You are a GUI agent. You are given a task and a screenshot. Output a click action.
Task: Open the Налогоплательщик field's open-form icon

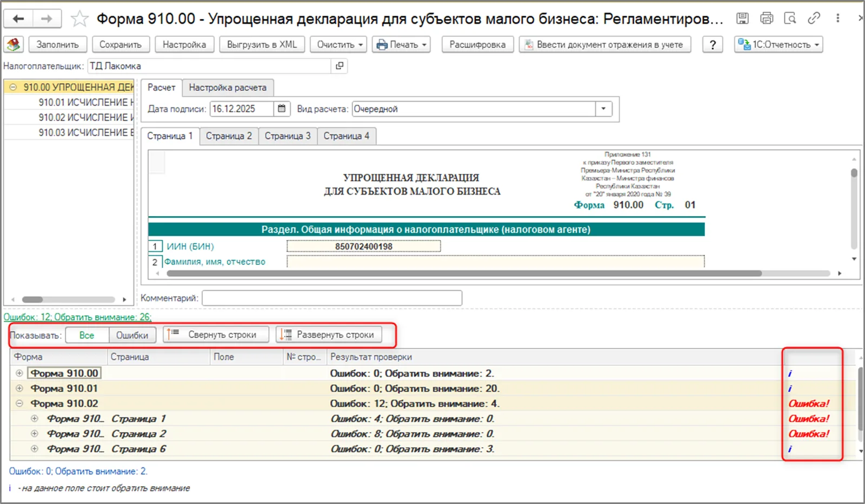coord(340,66)
